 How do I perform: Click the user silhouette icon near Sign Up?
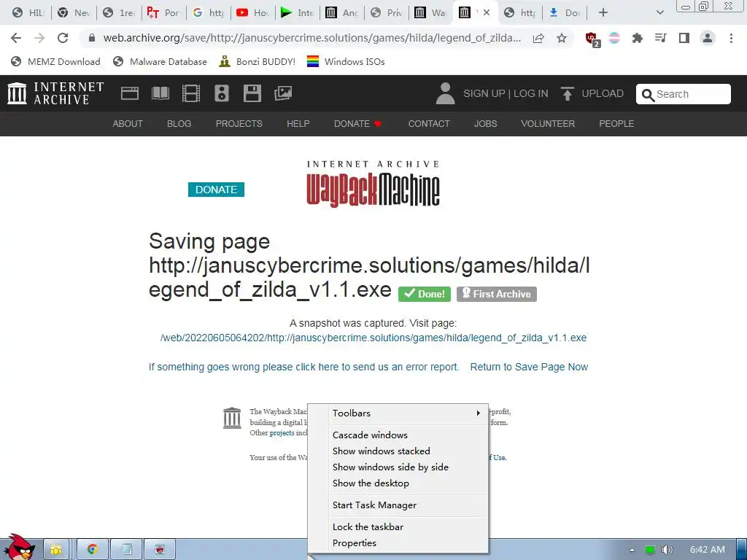click(x=446, y=93)
